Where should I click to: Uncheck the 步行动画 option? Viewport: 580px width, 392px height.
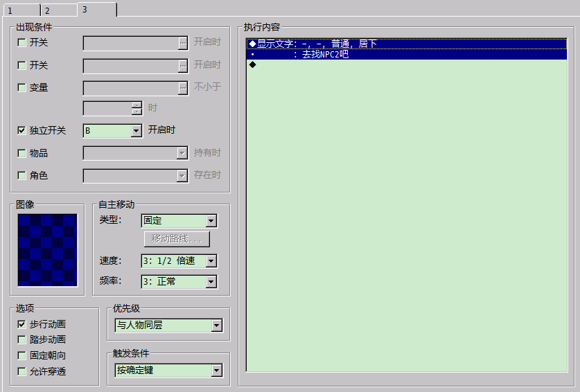pyautogui.click(x=21, y=324)
